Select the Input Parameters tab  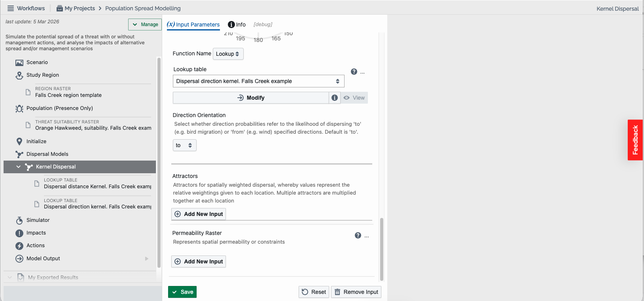[x=193, y=25]
